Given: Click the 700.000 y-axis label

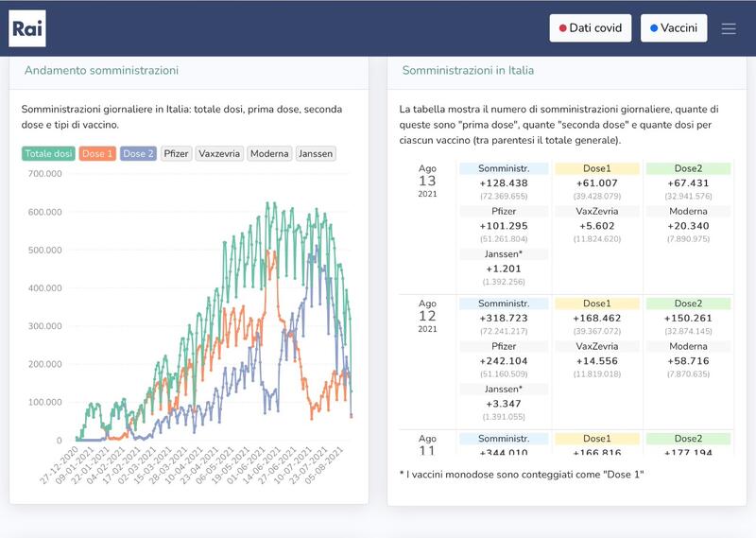Looking at the screenshot, I should [44, 174].
